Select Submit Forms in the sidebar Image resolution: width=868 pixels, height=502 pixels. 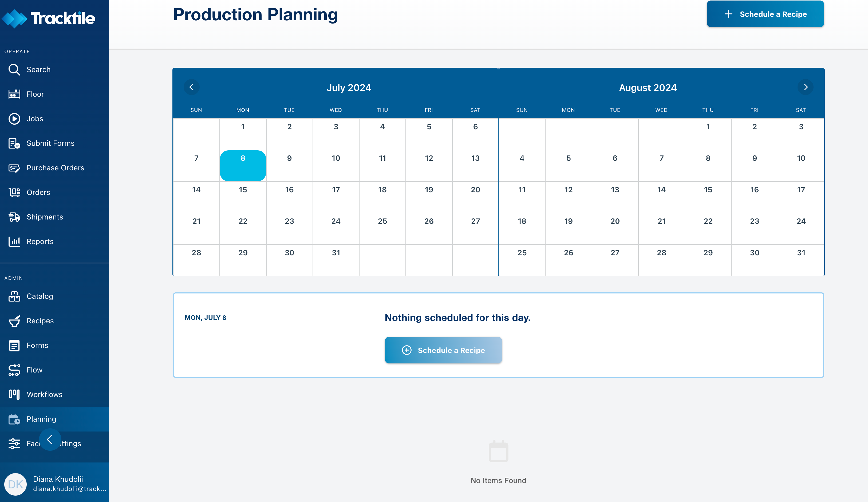tap(50, 143)
